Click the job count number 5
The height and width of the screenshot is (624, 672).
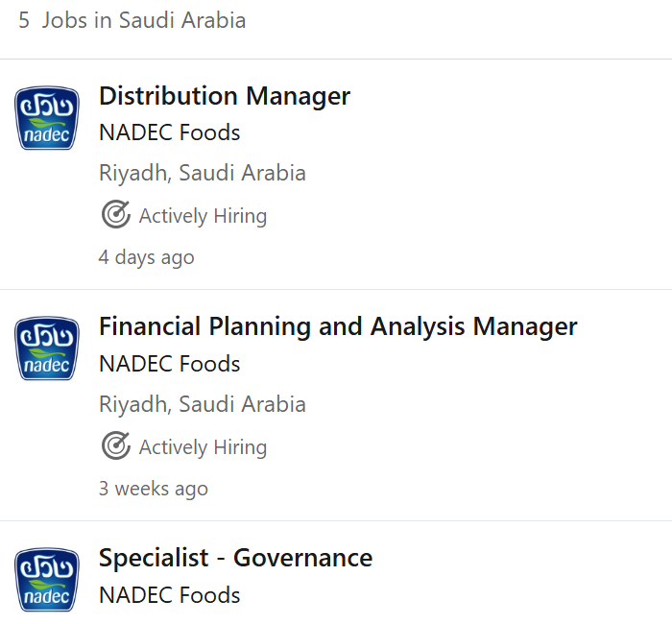tap(24, 20)
